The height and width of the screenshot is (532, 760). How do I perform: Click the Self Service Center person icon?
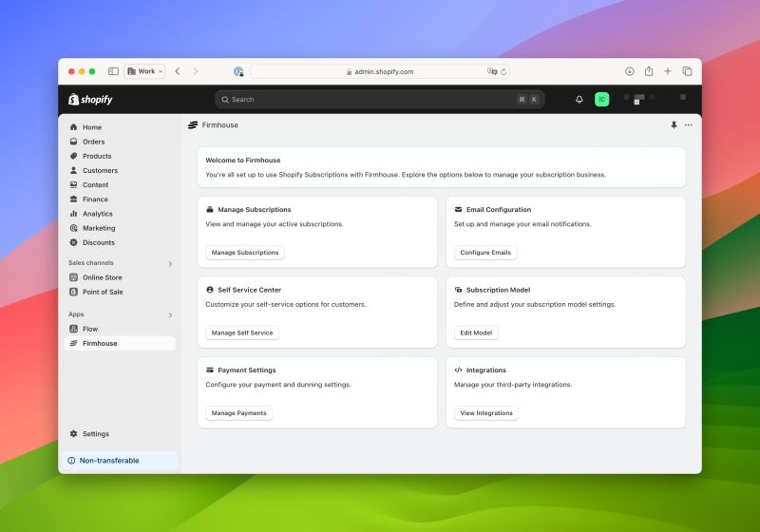tap(210, 290)
